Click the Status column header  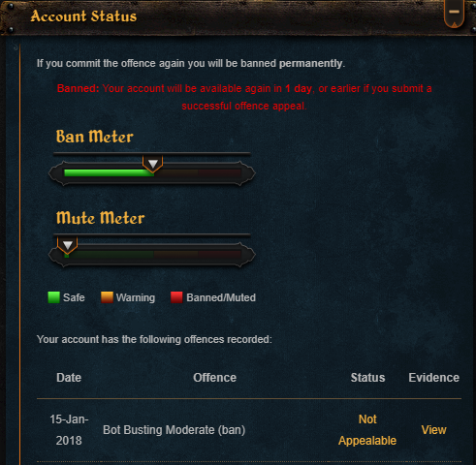367,378
